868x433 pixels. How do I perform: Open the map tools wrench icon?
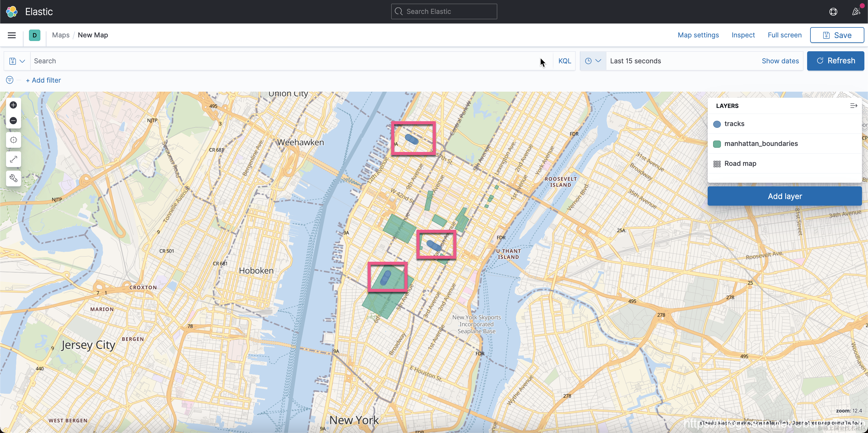pyautogui.click(x=13, y=179)
